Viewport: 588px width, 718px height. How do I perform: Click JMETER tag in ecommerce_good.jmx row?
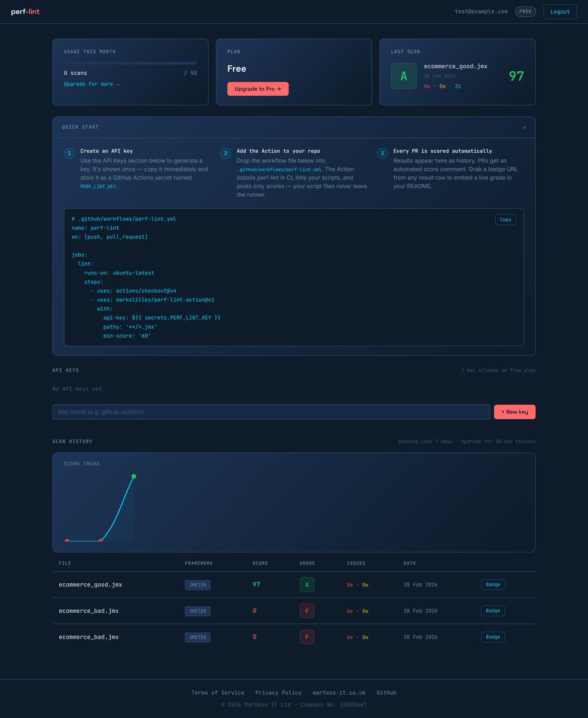[x=197, y=585]
